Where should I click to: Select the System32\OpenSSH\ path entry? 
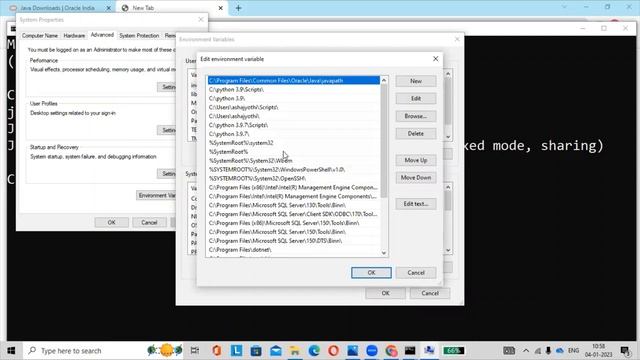pyautogui.click(x=293, y=178)
